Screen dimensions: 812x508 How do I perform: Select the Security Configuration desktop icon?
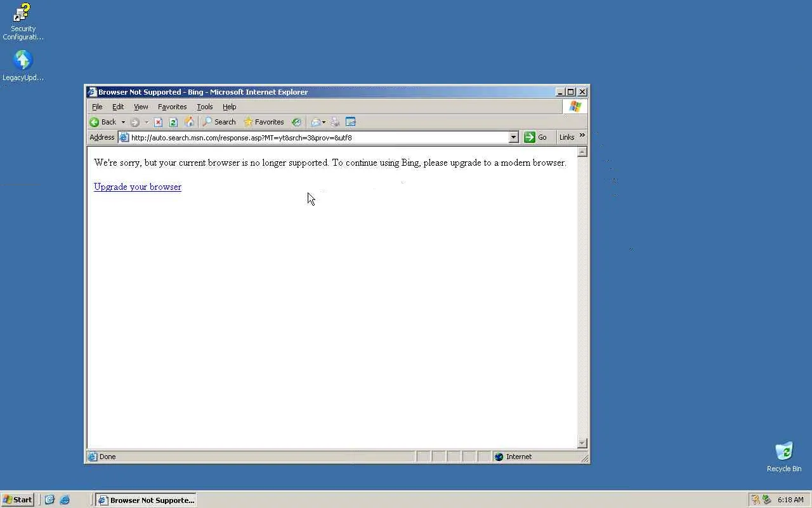pos(23,22)
